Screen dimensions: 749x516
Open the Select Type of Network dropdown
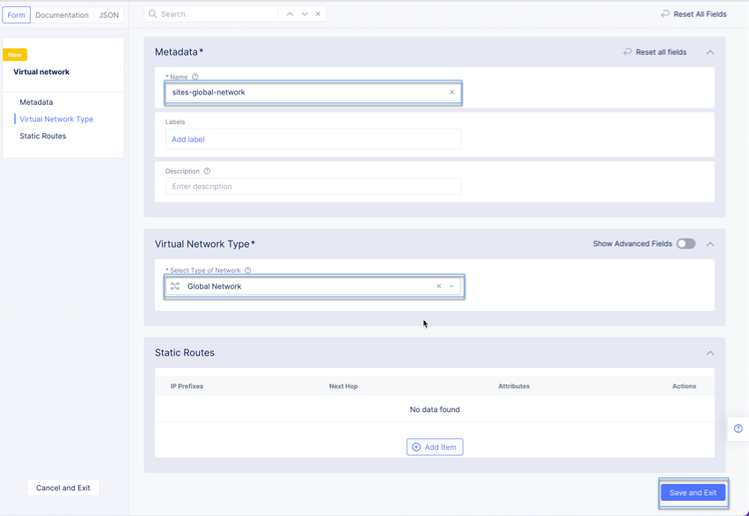pyautogui.click(x=452, y=287)
